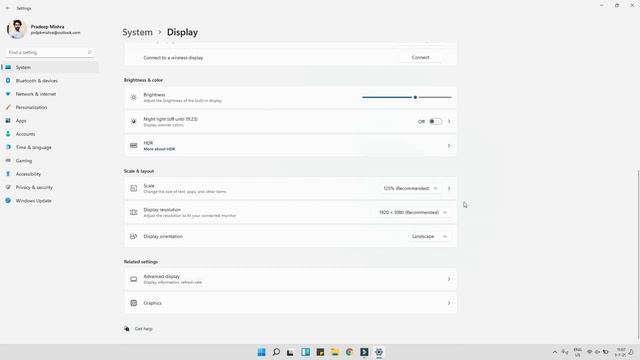The height and width of the screenshot is (360, 640).
Task: Open the taskbar clock and date
Action: pos(621,352)
